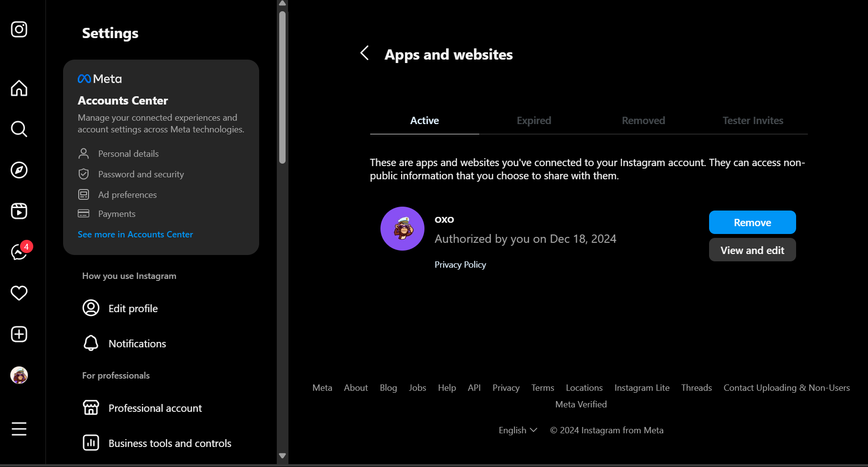Open Password and security
The image size is (868, 467).
point(141,174)
